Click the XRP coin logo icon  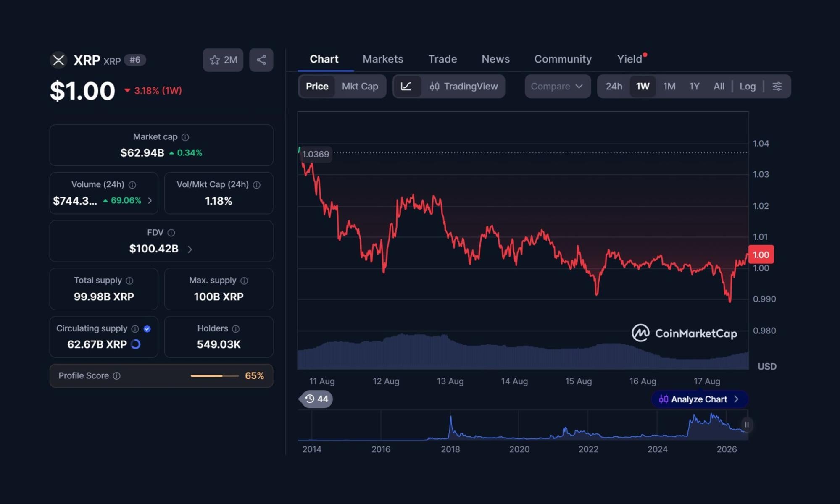pyautogui.click(x=58, y=60)
